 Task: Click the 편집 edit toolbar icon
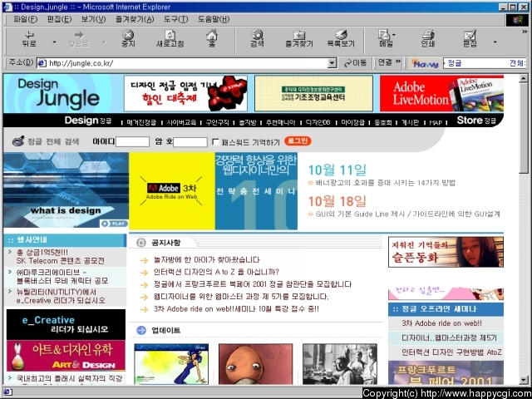click(x=470, y=39)
